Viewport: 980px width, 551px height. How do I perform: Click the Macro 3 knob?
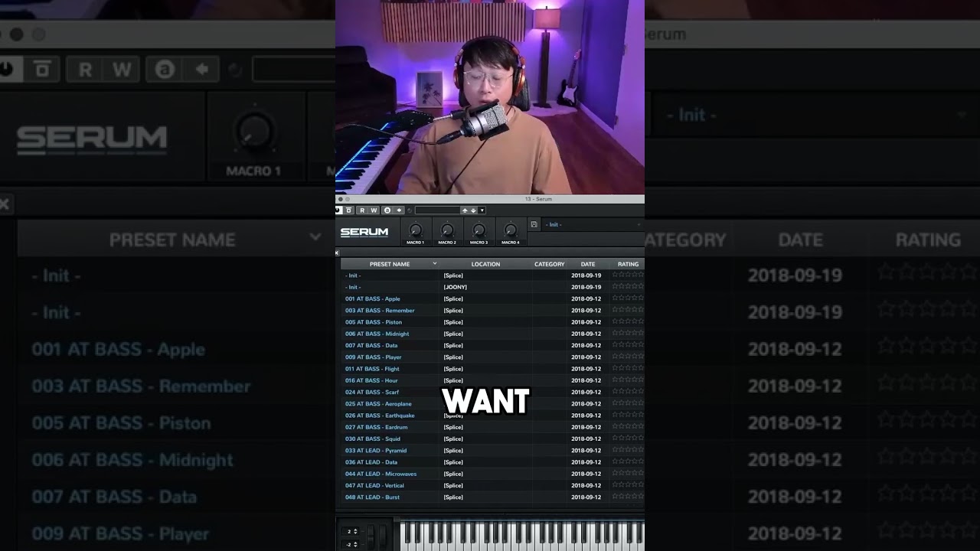pos(479,230)
